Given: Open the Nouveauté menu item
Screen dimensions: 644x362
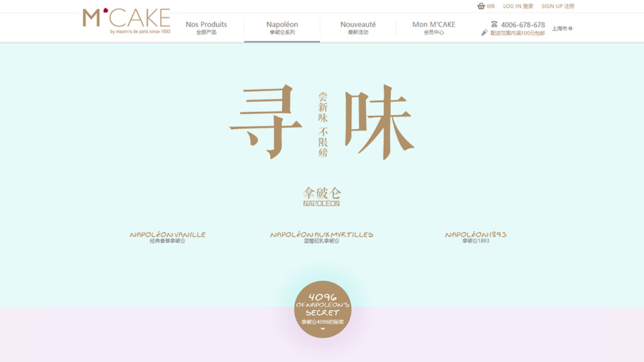Looking at the screenshot, I should [358, 28].
